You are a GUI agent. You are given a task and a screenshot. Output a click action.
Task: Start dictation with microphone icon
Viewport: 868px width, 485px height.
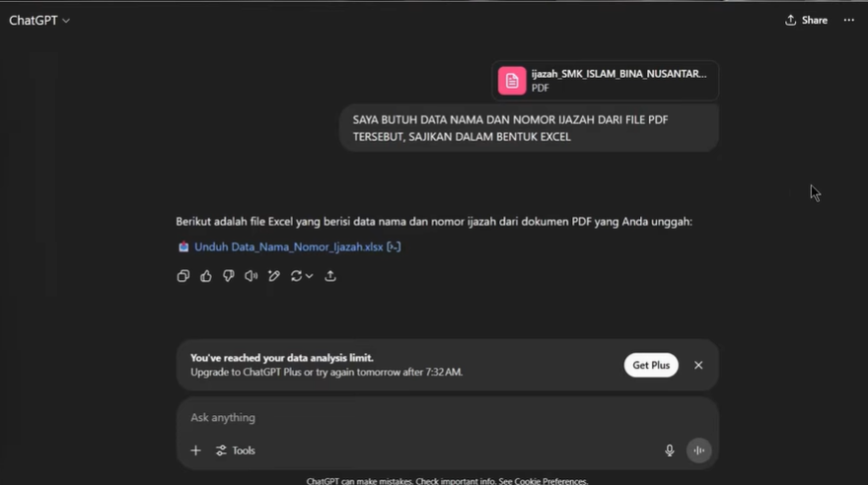[x=670, y=450]
